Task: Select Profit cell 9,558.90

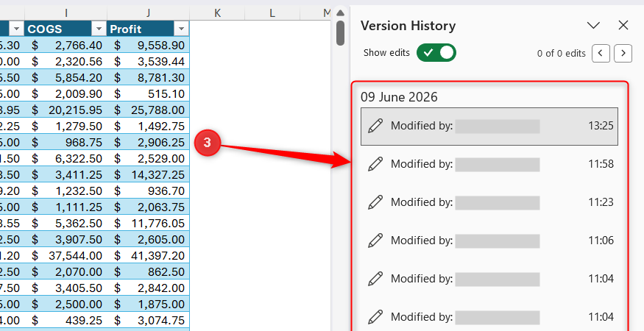Action: tap(148, 45)
